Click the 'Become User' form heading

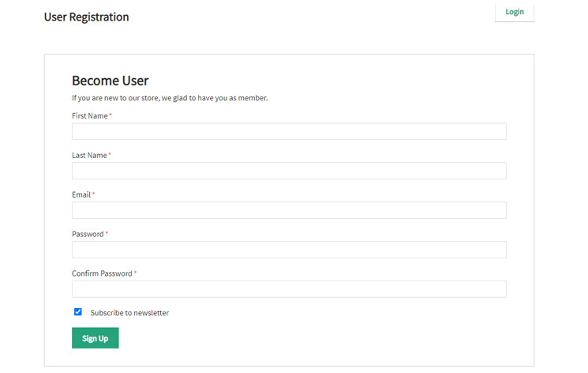[x=110, y=81]
